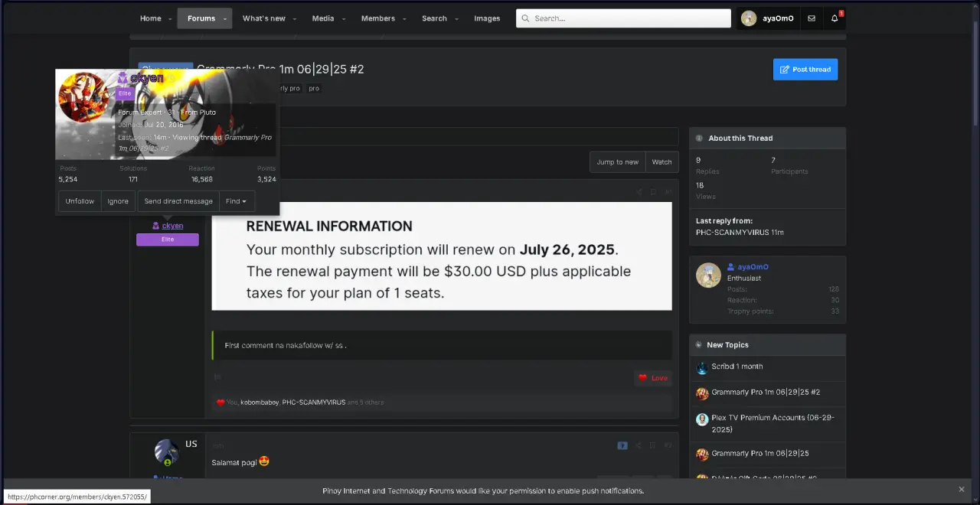The height and width of the screenshot is (505, 980).
Task: Click ckyen's avatar in the profile popup
Action: tap(84, 97)
